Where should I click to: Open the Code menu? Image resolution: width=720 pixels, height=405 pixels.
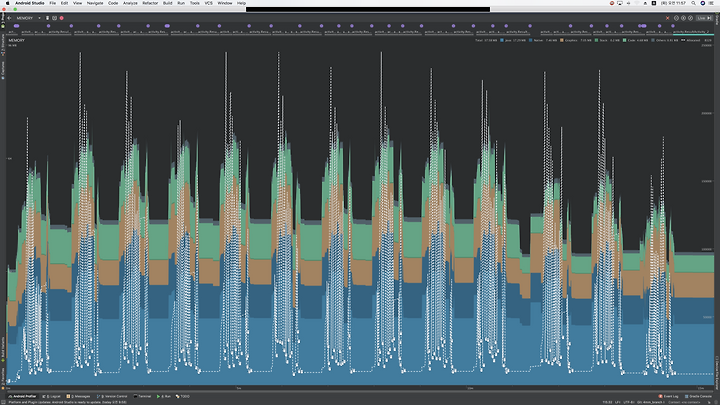[113, 3]
